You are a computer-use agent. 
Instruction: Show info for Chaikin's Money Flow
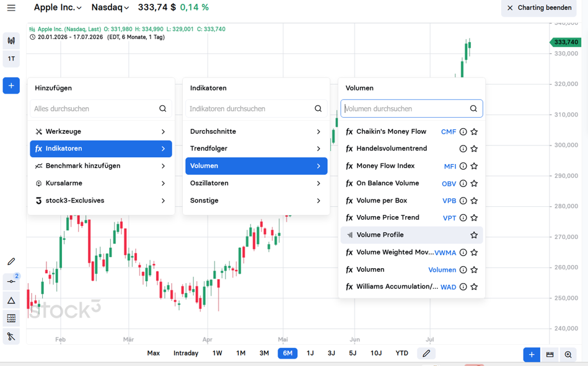[x=463, y=132]
